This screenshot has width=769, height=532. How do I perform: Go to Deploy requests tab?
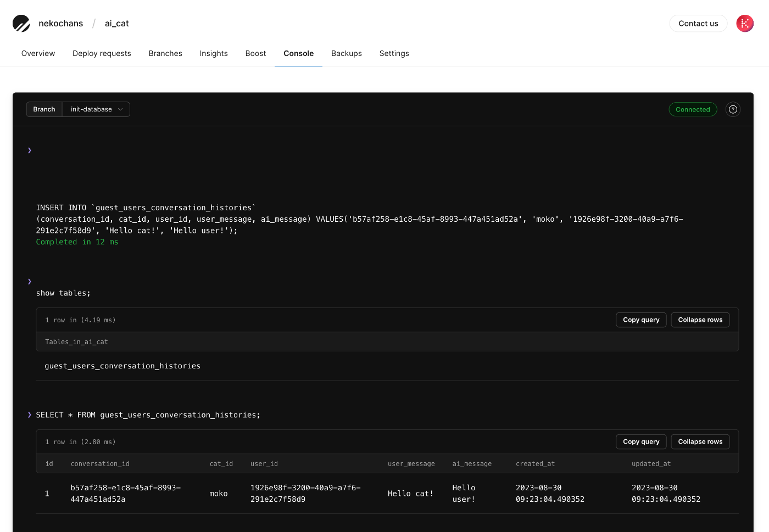click(102, 53)
